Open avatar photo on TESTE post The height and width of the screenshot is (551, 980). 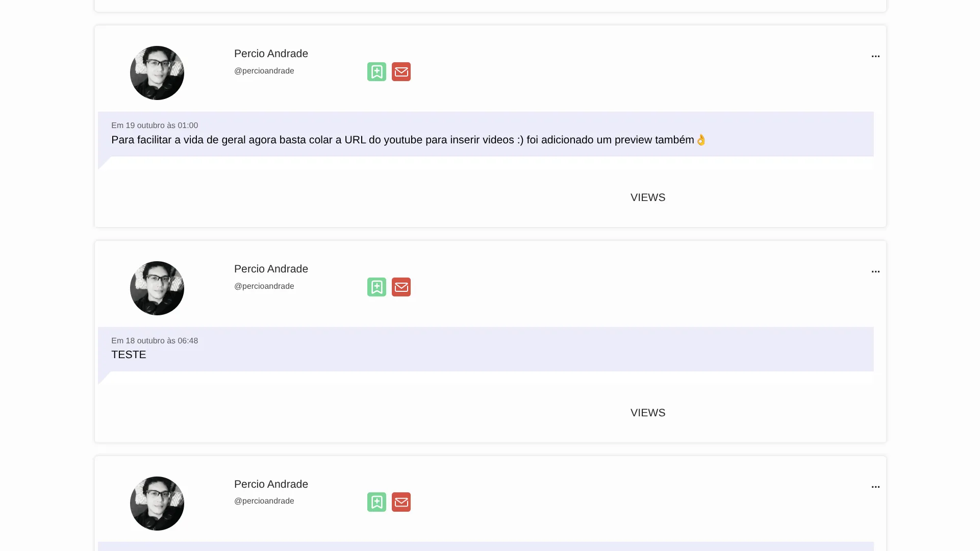157,288
